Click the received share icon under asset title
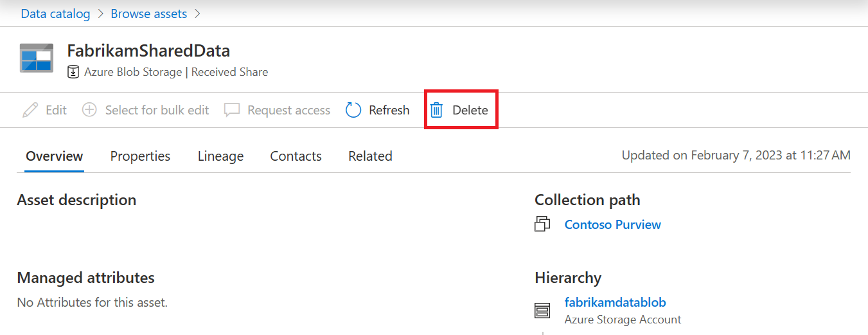868x335 pixels. coord(73,72)
